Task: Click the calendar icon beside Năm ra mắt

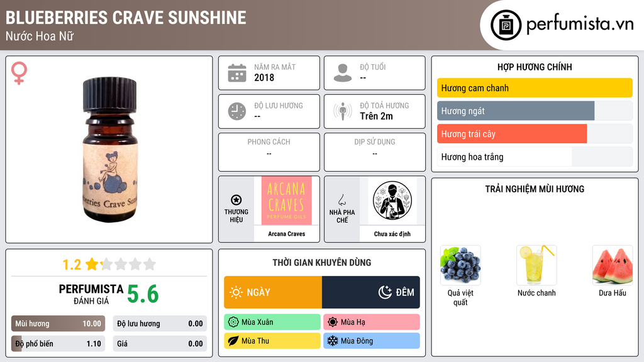Action: (x=237, y=73)
